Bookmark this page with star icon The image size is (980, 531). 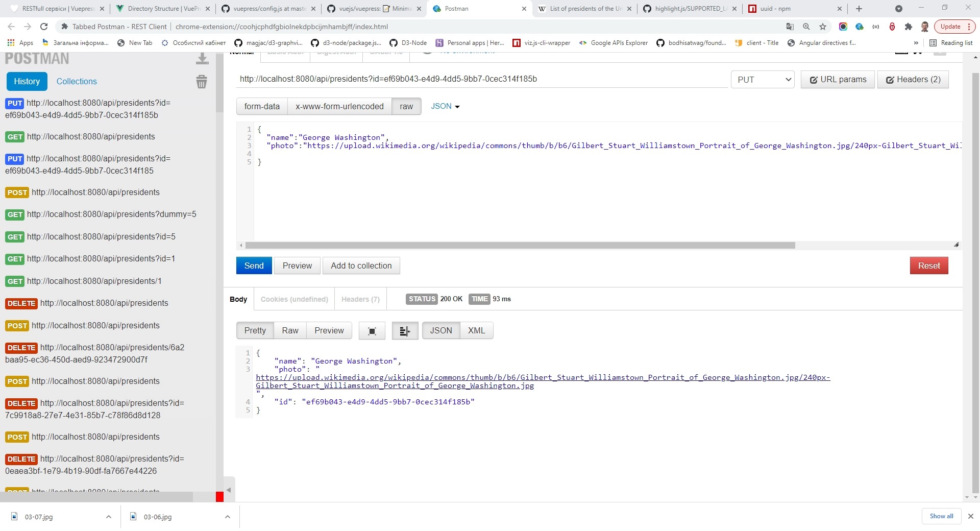click(x=823, y=27)
